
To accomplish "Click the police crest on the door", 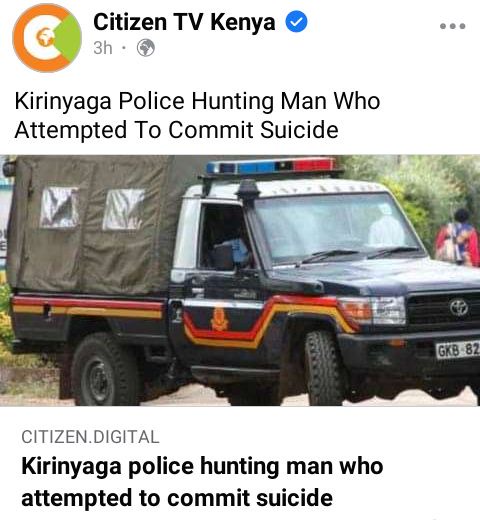I will point(219,319).
